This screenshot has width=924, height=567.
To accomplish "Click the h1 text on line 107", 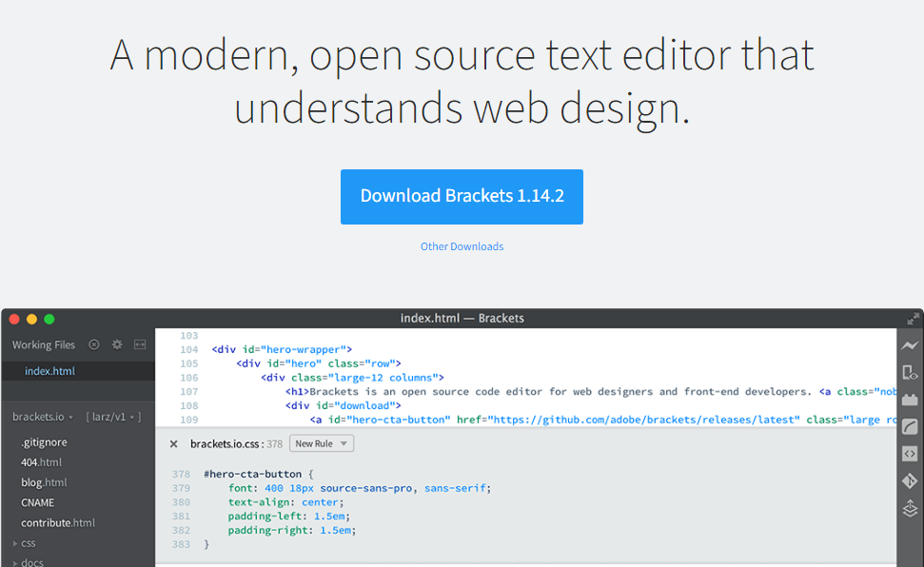I will click(560, 391).
